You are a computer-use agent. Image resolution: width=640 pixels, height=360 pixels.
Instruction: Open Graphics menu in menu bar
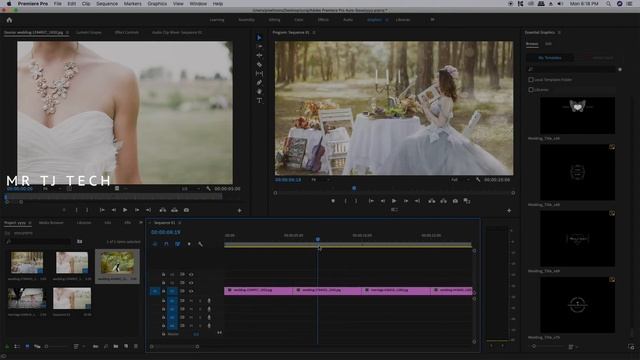pos(157,4)
